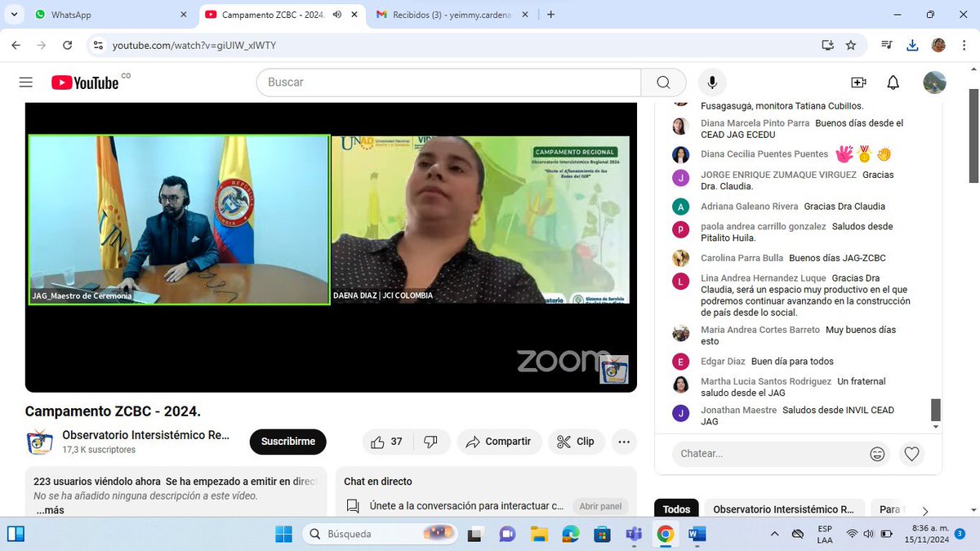Click Lina Andrea Hernandez Luque chat name
This screenshot has width=980, height=551.
764,278
